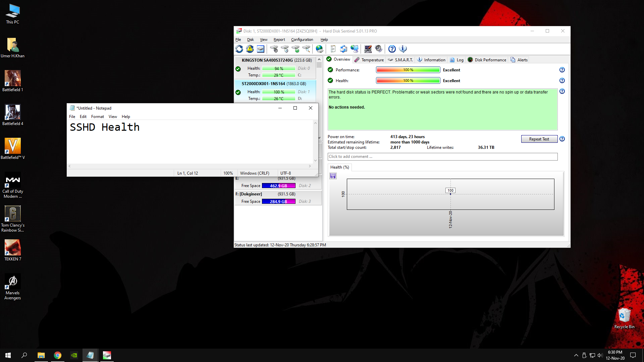Switch to the S.M.A.R.T. tab
Viewport: 644px width, 362px height.
click(400, 60)
